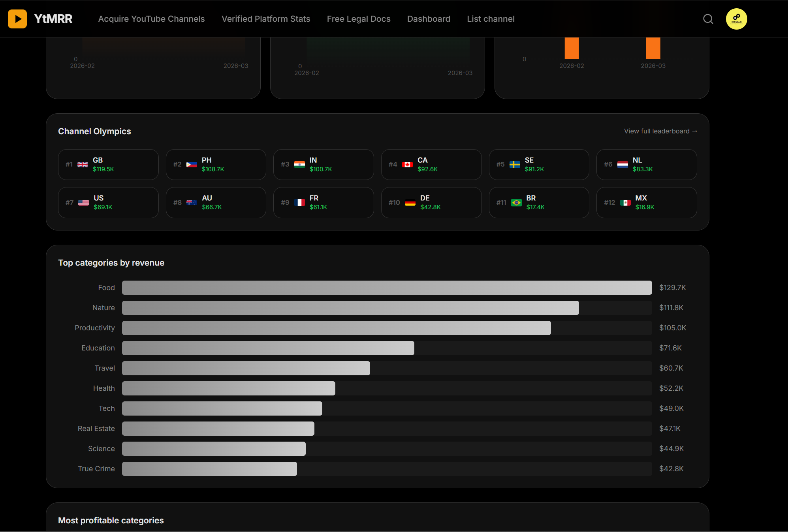Click the Brazil flag icon
The image size is (788, 532).
[x=516, y=202]
